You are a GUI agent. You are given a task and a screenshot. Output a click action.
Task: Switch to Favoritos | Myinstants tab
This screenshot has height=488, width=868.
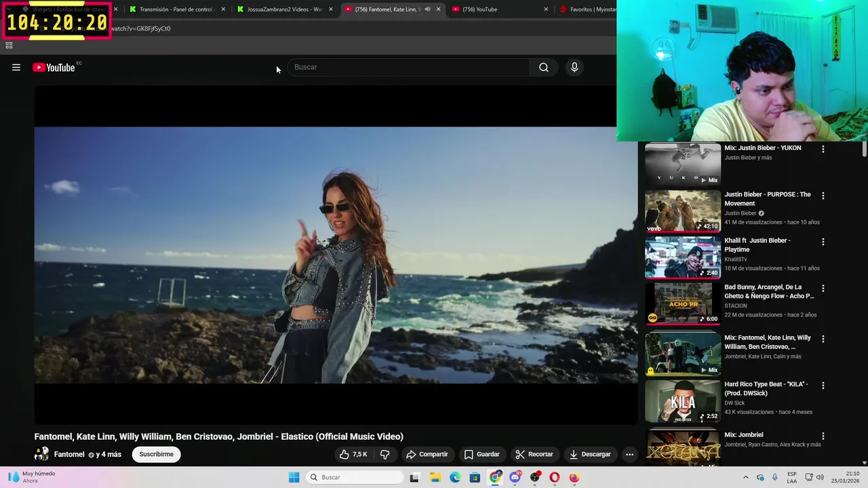click(587, 9)
